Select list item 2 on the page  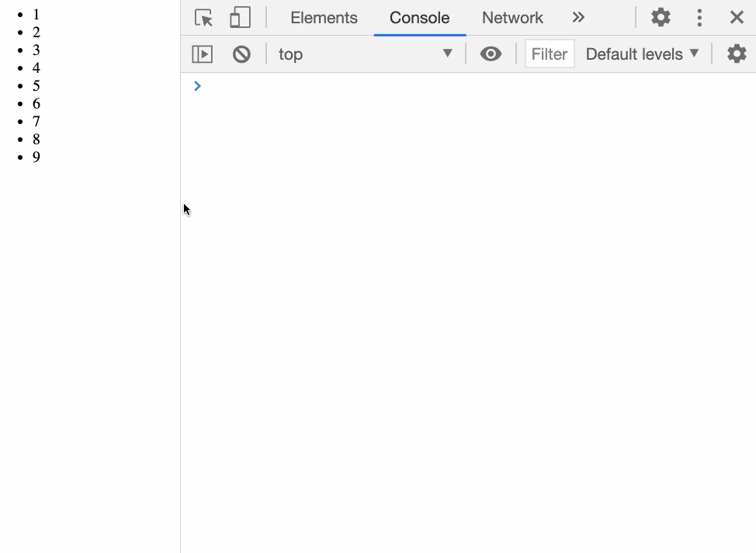coord(36,33)
